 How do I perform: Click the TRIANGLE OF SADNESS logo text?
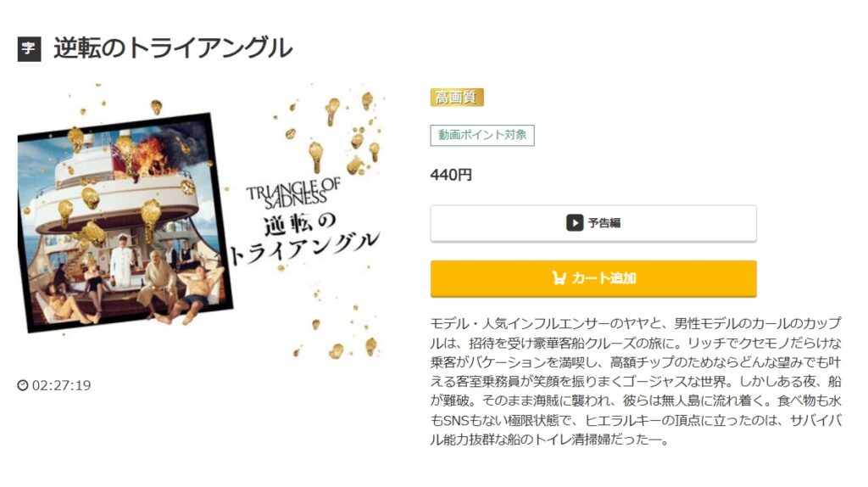293,194
